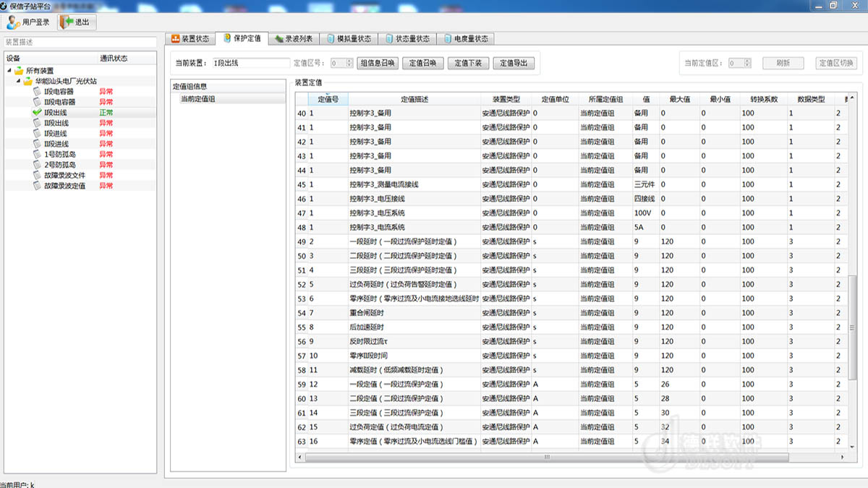Click the horizontal scrollbar under the settings table
868x488 pixels.
pyautogui.click(x=546, y=457)
